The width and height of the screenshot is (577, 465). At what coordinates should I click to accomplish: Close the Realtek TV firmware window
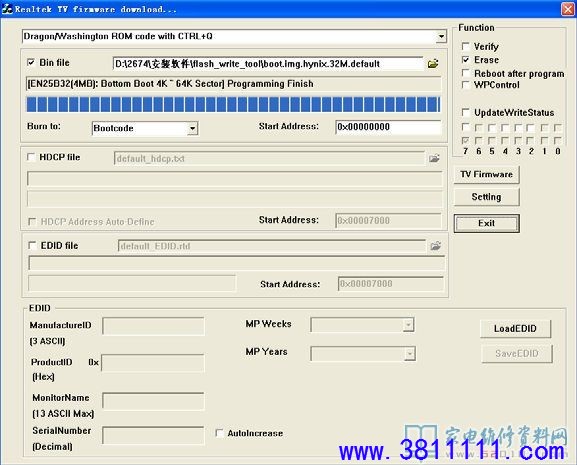[x=567, y=9]
